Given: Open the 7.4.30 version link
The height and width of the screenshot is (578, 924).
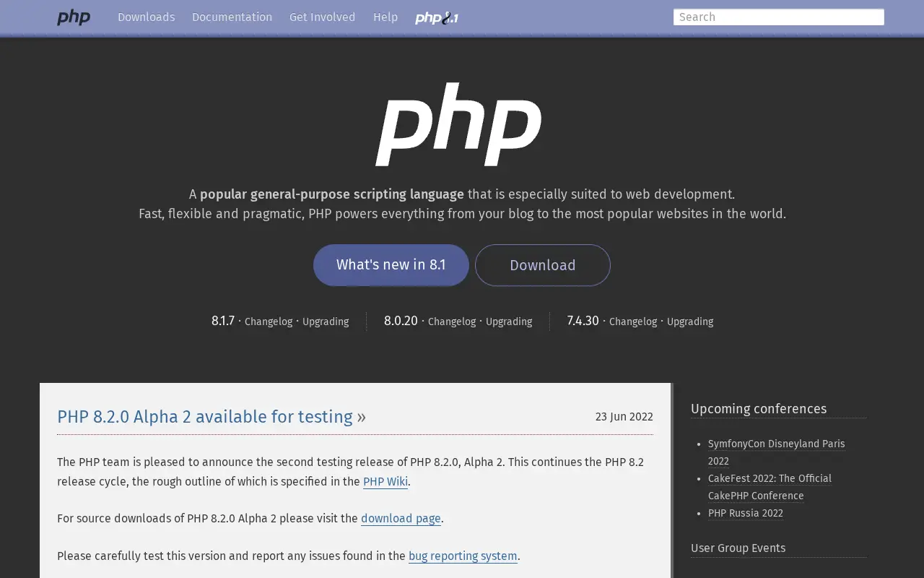Looking at the screenshot, I should (583, 321).
